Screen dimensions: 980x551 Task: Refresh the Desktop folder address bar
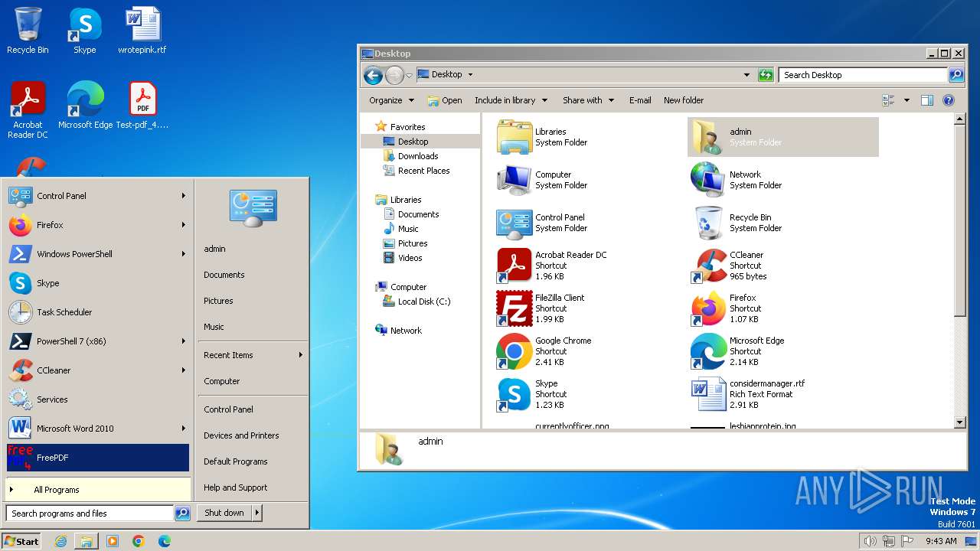pos(766,75)
